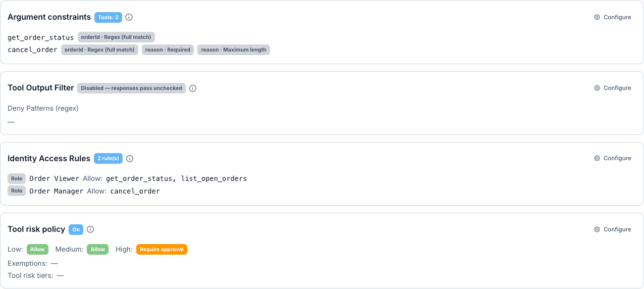Click 'get_order_status, list_open_orders' allow list
Image resolution: width=644 pixels, height=289 pixels.
176,178
